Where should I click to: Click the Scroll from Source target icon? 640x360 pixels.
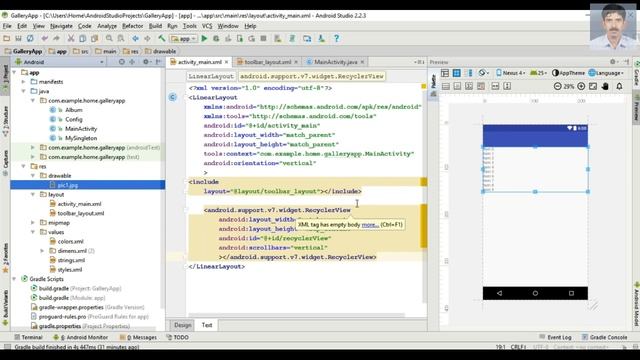pyautogui.click(x=121, y=62)
